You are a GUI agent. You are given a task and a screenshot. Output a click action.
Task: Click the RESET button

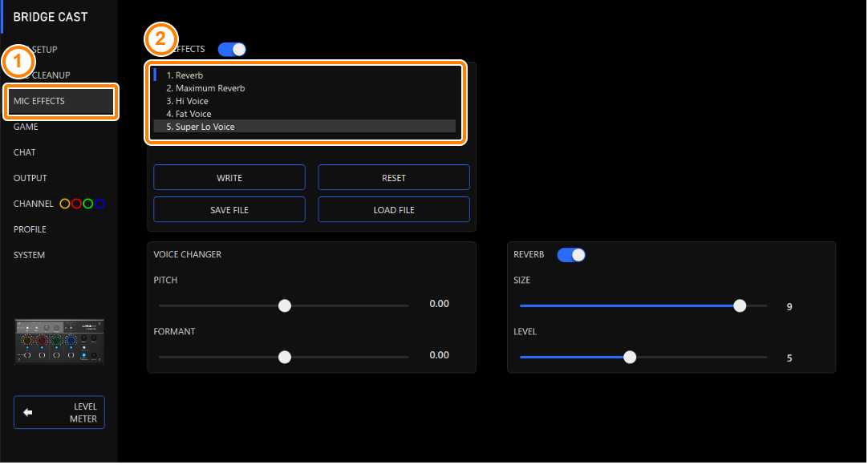394,177
